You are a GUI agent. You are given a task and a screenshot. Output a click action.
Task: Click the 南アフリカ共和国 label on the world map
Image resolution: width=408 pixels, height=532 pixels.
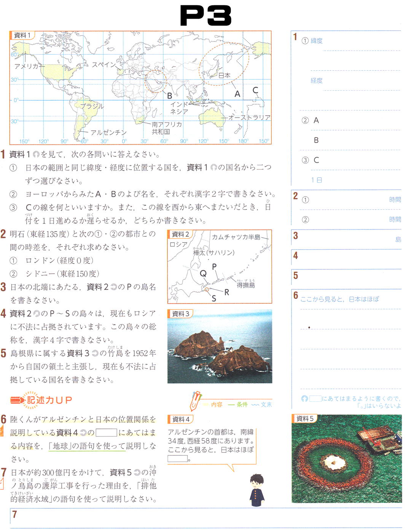167,128
